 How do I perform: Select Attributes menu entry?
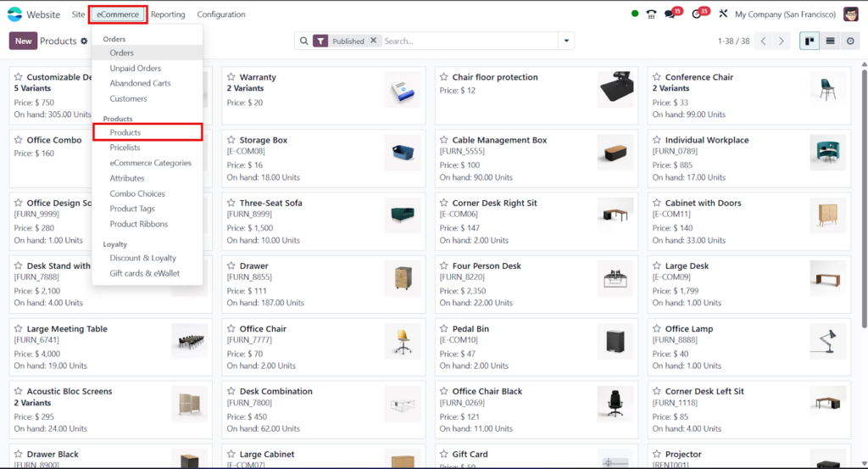147,178
